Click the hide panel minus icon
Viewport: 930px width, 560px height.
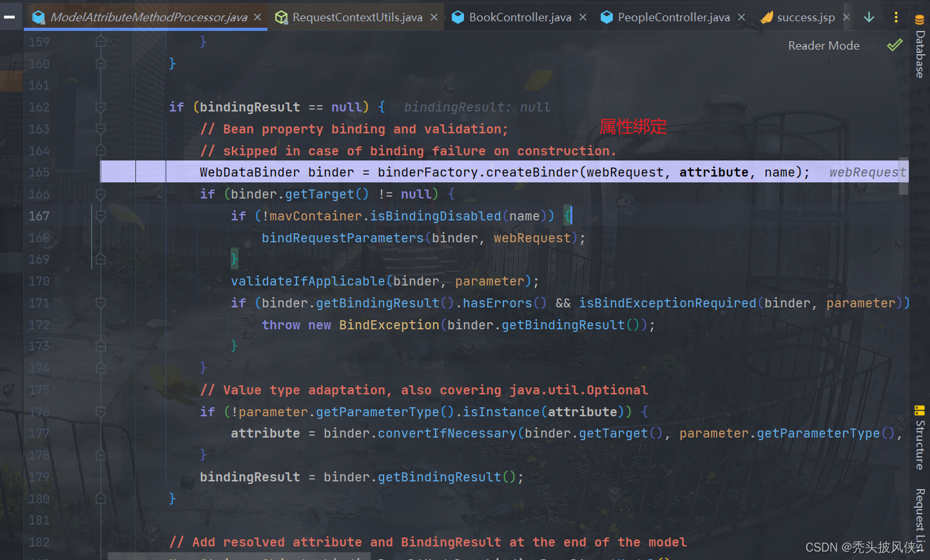click(10, 17)
